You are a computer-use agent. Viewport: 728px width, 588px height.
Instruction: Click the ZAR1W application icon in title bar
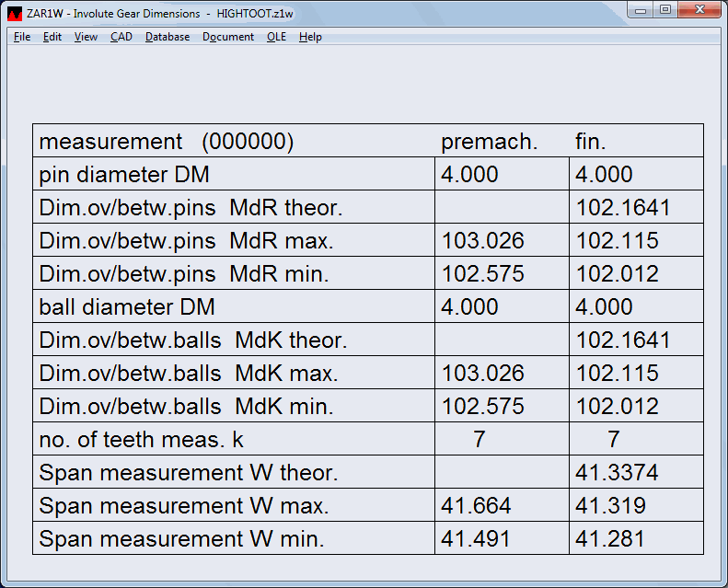point(15,13)
